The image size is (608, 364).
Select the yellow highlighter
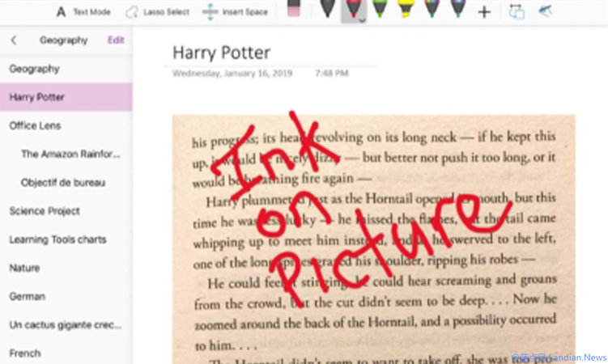point(406,9)
